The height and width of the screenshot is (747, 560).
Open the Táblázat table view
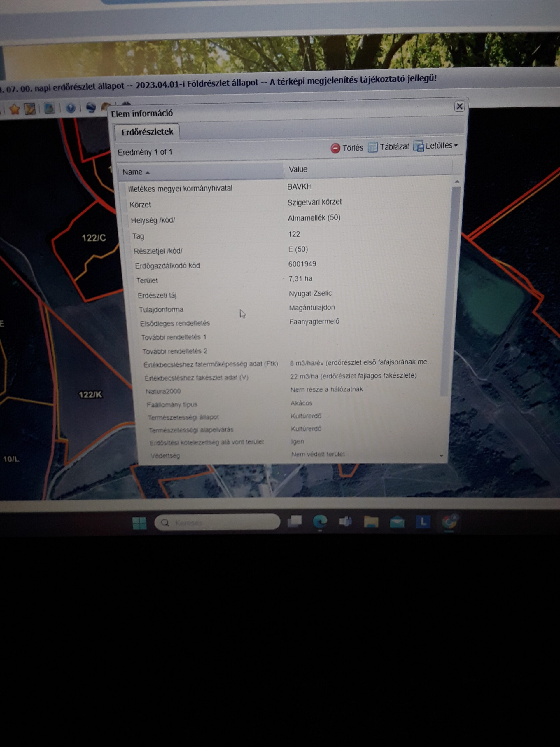388,147
